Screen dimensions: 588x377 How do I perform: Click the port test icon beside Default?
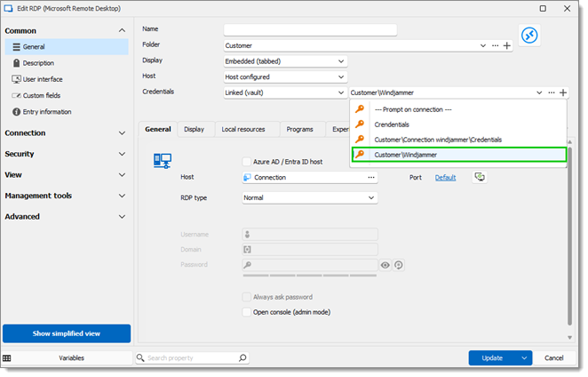[x=480, y=177]
